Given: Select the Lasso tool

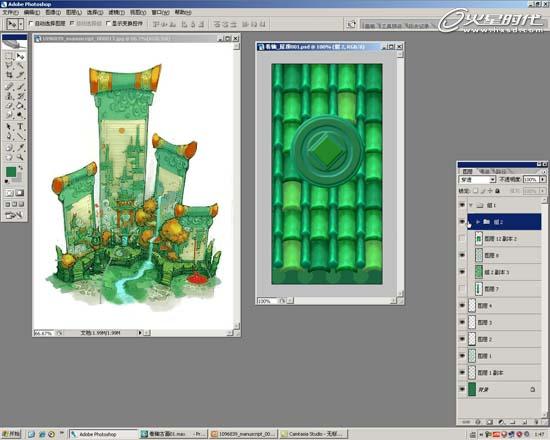Looking at the screenshot, I should click(9, 66).
